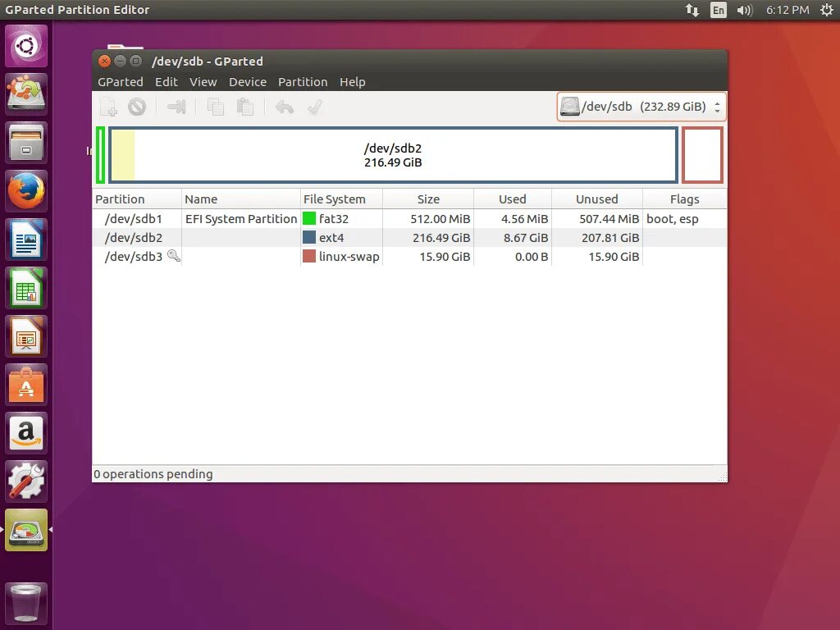Open the View menu
Screen dimensions: 840x630
[x=203, y=82]
